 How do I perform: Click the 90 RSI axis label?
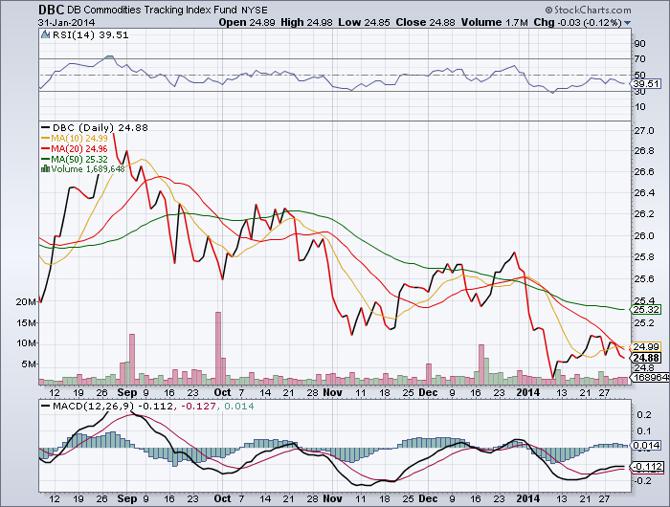pyautogui.click(x=640, y=44)
